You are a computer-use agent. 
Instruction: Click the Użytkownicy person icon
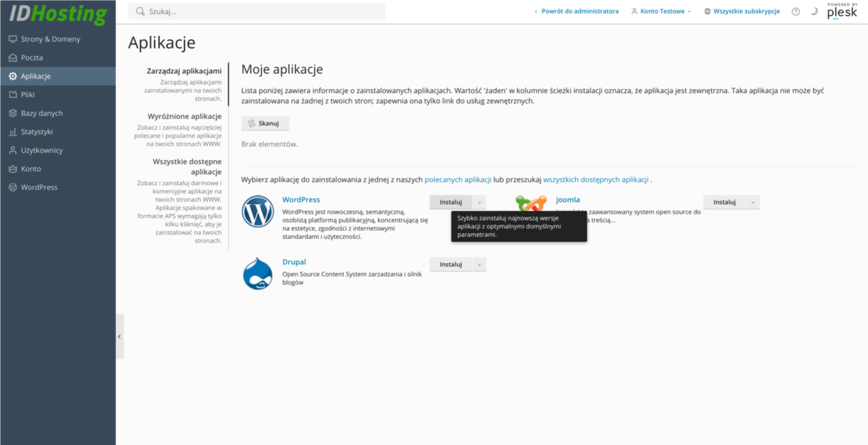[x=13, y=150]
